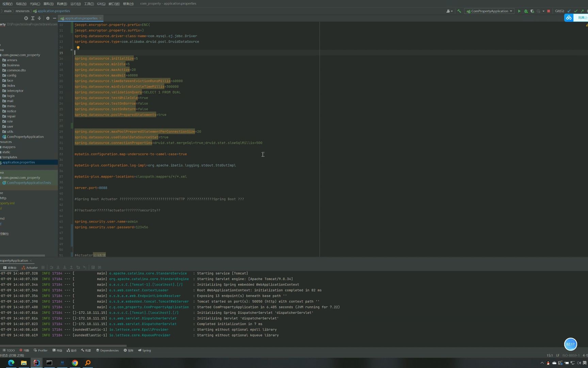
Task: Open the 运行(U) Run menu
Action: click(76, 4)
